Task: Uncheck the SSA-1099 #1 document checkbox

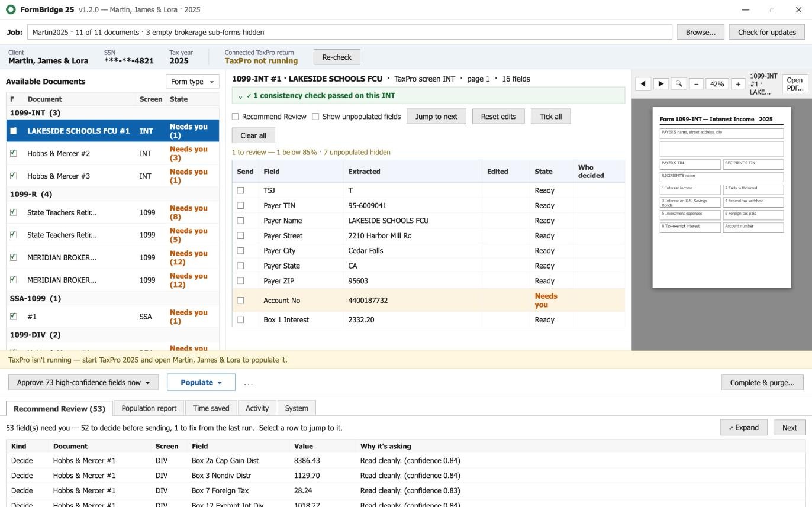Action: 14,317
